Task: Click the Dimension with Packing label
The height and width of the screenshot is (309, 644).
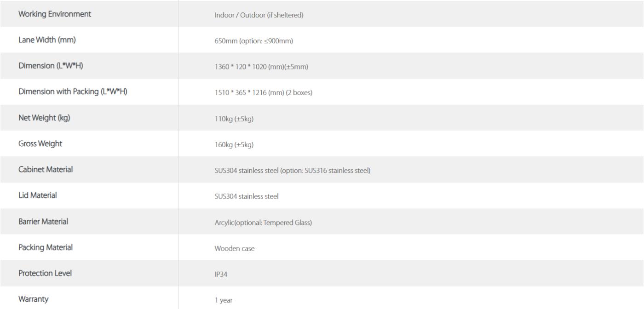Action: click(x=73, y=92)
